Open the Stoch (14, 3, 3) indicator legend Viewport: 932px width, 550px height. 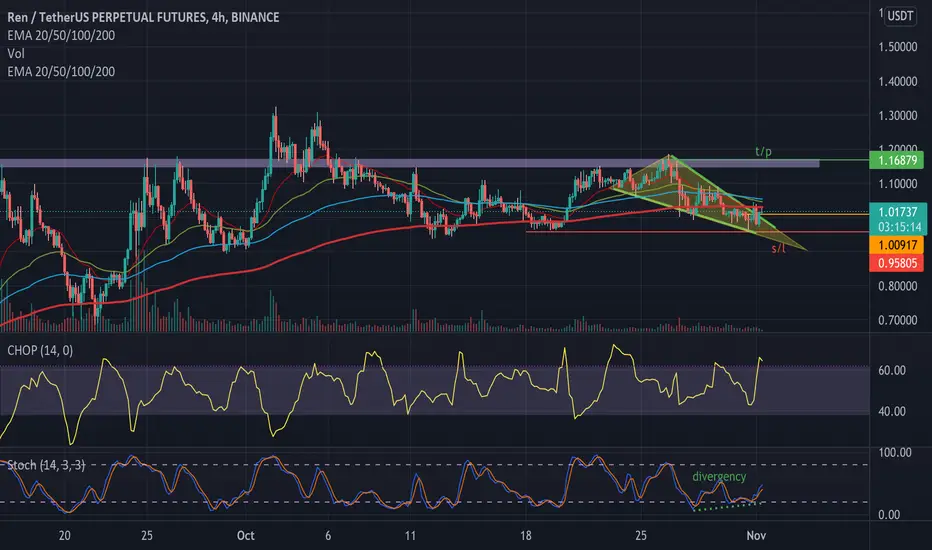[x=46, y=465]
